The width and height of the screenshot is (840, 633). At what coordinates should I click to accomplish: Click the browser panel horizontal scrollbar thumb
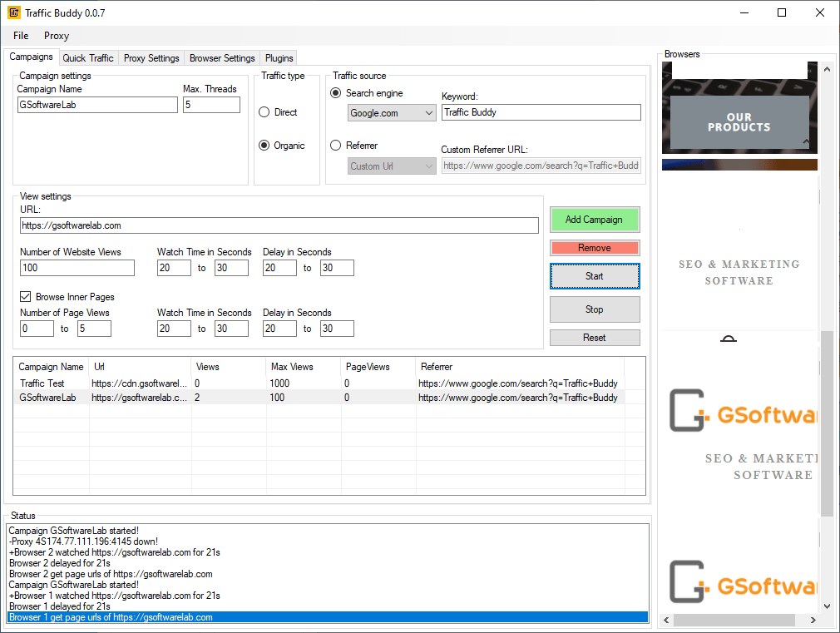(x=734, y=621)
